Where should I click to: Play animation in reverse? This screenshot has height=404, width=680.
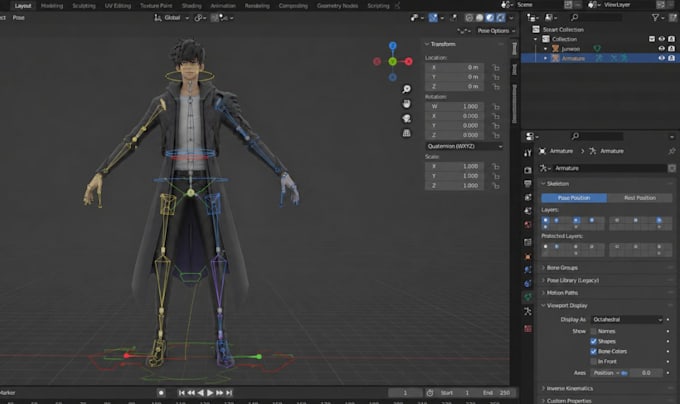pos(200,393)
